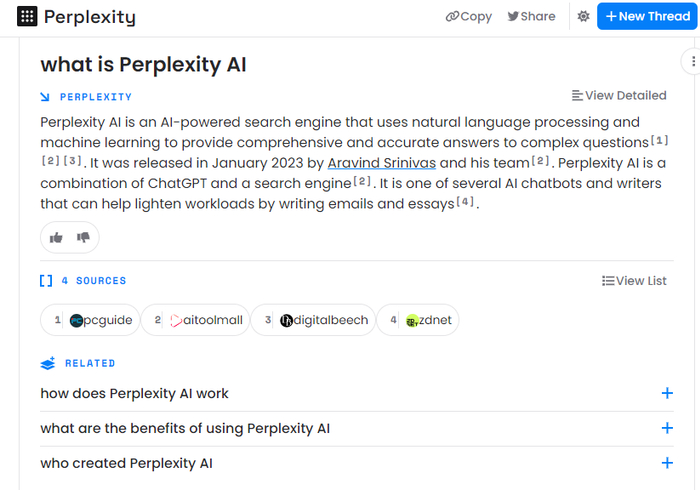The width and height of the screenshot is (700, 490).
Task: Open the Aravind Srinivas link
Action: point(381,163)
